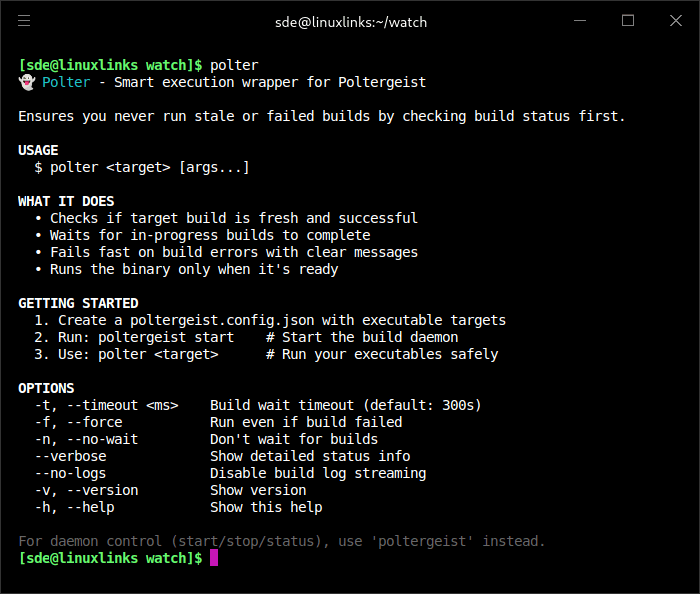Click the magenta cursor block at prompt

[213, 558]
